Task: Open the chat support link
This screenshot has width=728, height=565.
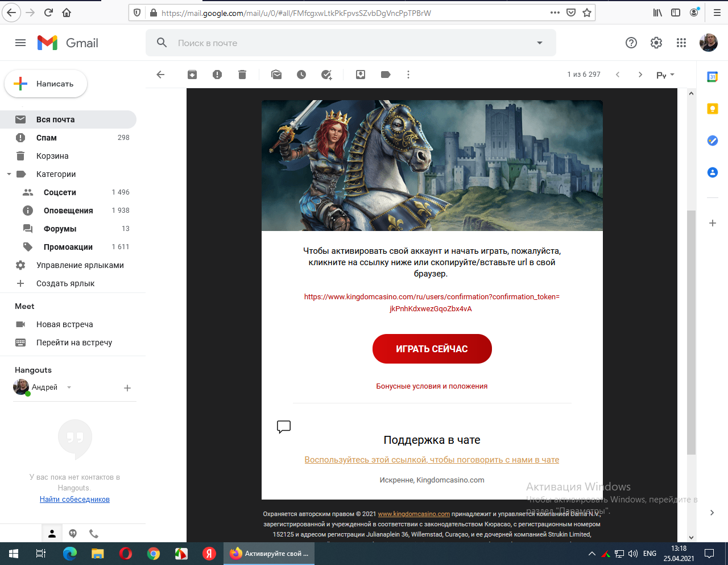Action: [x=432, y=460]
